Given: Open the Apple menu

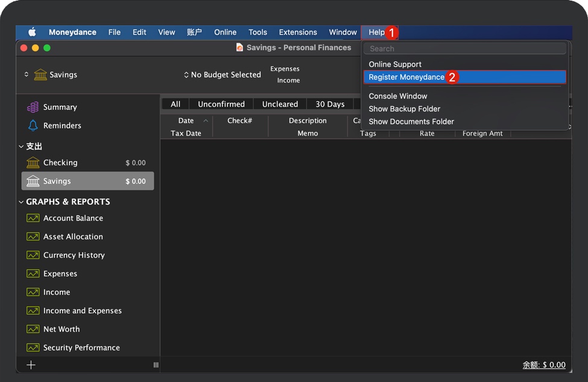Looking at the screenshot, I should [x=32, y=32].
